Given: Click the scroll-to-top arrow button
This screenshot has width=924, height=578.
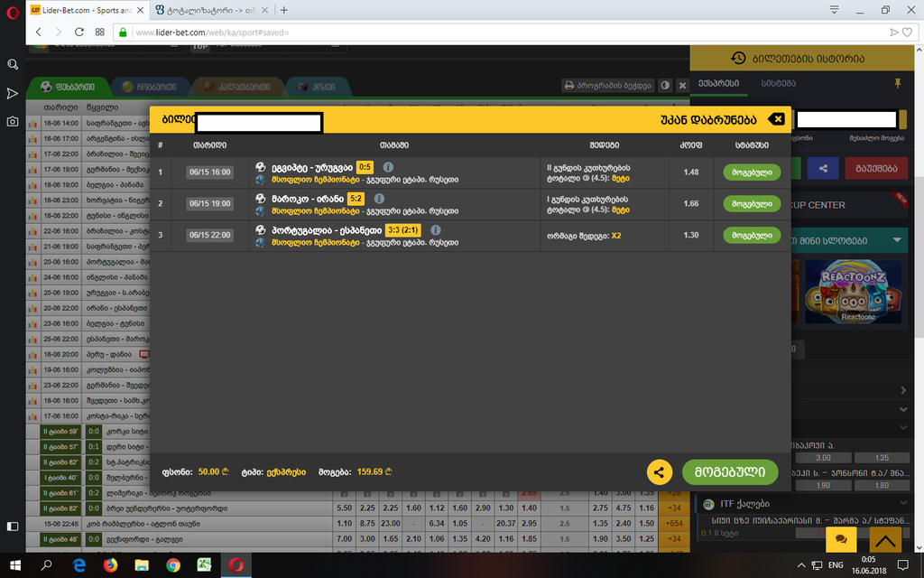Looking at the screenshot, I should pyautogui.click(x=884, y=539).
